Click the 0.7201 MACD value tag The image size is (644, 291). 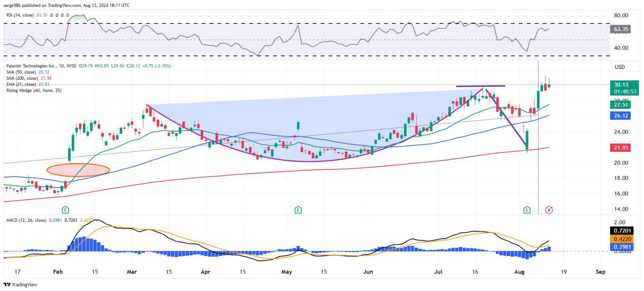(x=622, y=231)
